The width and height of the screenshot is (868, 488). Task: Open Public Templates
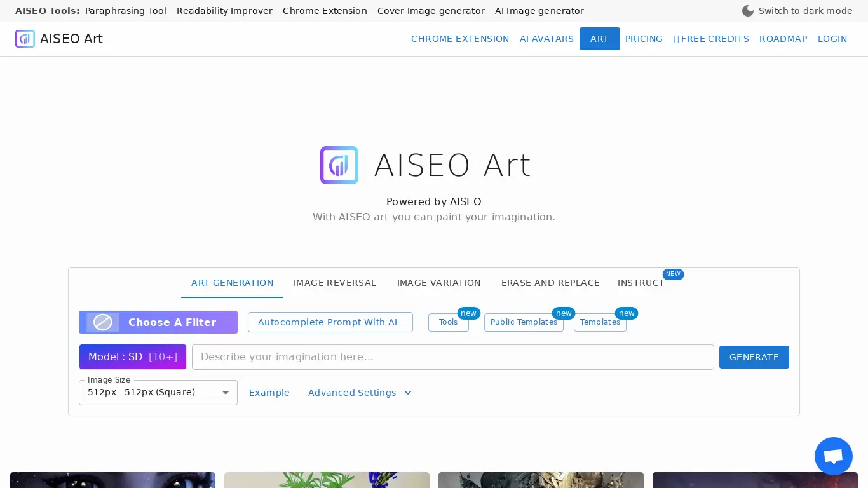pyautogui.click(x=524, y=322)
